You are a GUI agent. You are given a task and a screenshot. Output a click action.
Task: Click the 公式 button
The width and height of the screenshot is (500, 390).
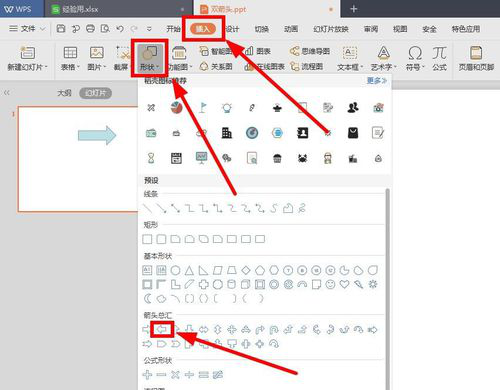pos(439,59)
